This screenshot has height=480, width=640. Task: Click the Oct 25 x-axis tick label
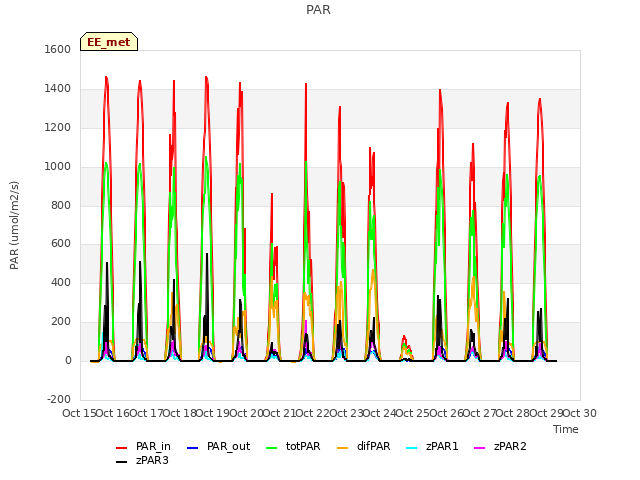413,413
